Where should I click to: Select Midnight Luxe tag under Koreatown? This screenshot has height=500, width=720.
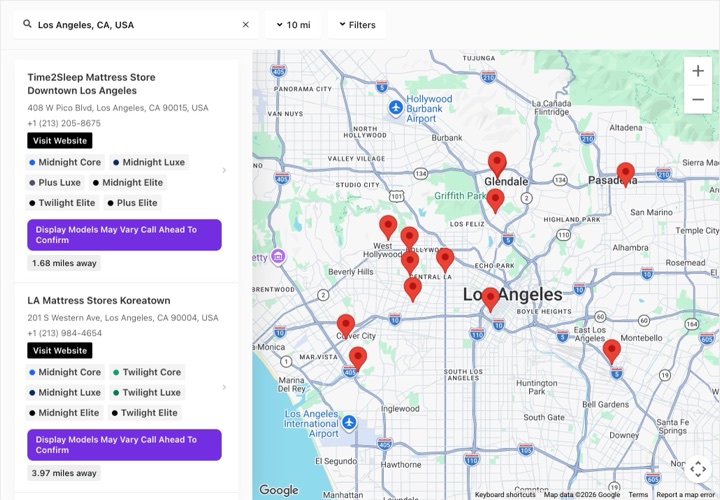[65, 392]
